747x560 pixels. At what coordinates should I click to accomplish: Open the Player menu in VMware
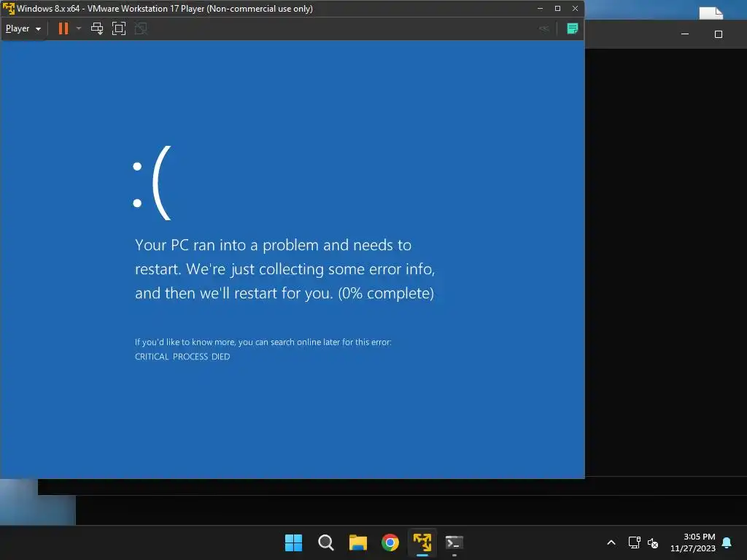tap(23, 28)
